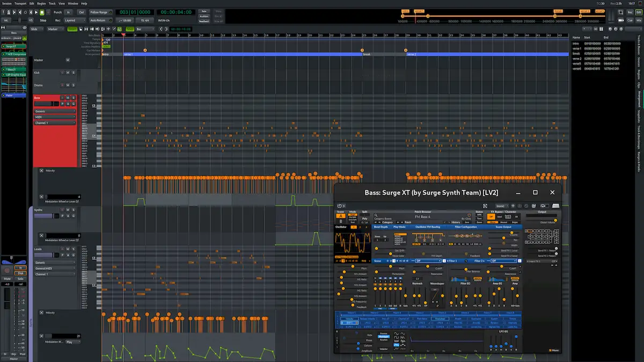Open the Arrangement sidebar tab
Image resolution: width=644 pixels, height=362 pixels.
639,99
